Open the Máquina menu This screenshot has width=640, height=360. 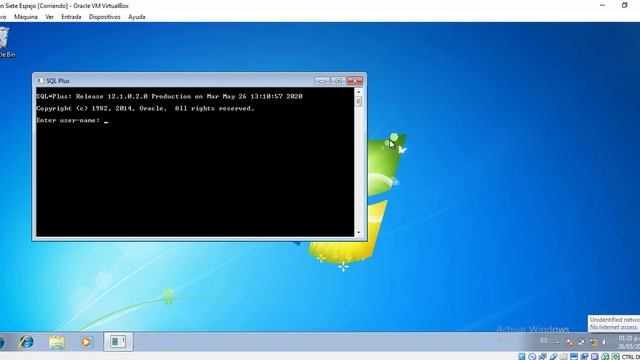tap(26, 17)
